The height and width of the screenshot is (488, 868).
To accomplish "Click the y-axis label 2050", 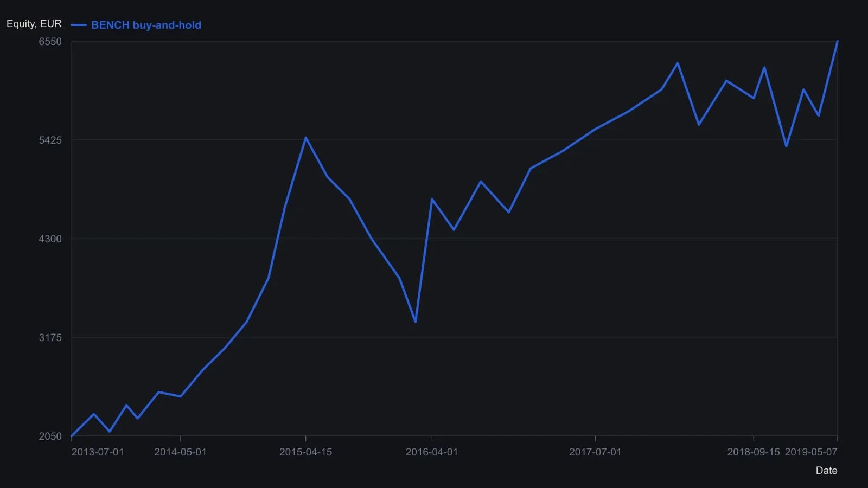I will 50,436.
